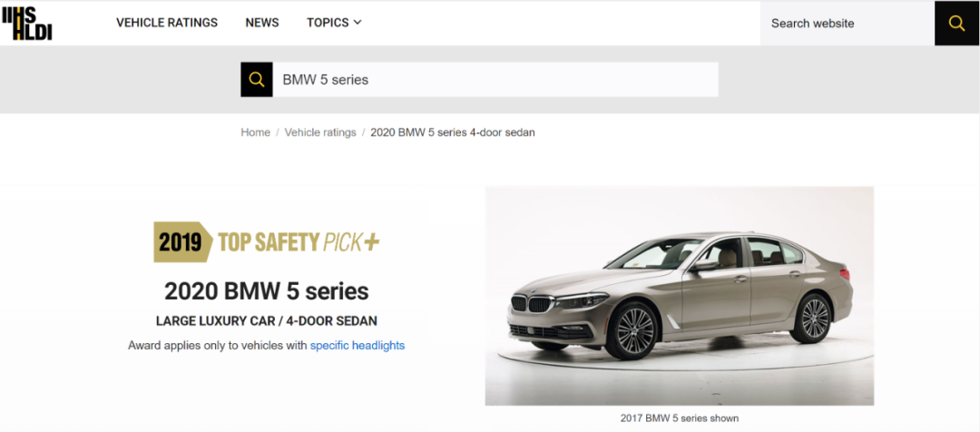
Task: Open the specific headlights link
Action: [358, 345]
